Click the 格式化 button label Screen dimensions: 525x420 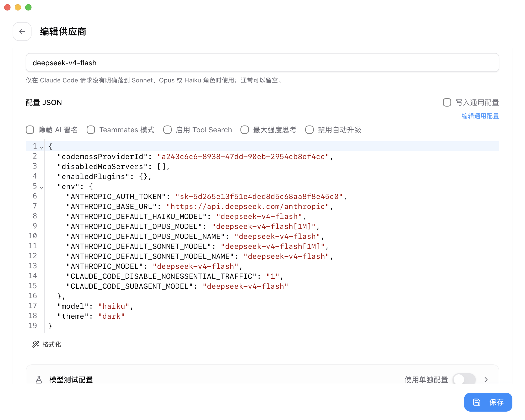(52, 344)
